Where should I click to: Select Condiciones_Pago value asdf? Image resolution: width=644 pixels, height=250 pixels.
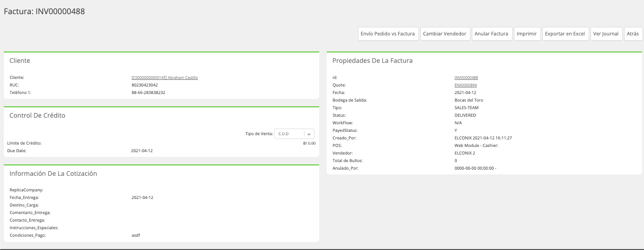click(136, 235)
